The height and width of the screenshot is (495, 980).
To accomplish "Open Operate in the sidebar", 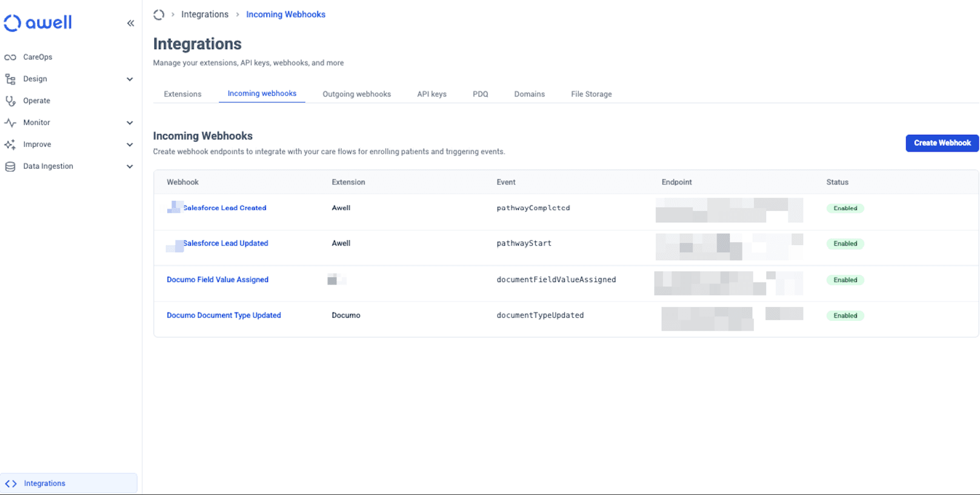I will (36, 101).
